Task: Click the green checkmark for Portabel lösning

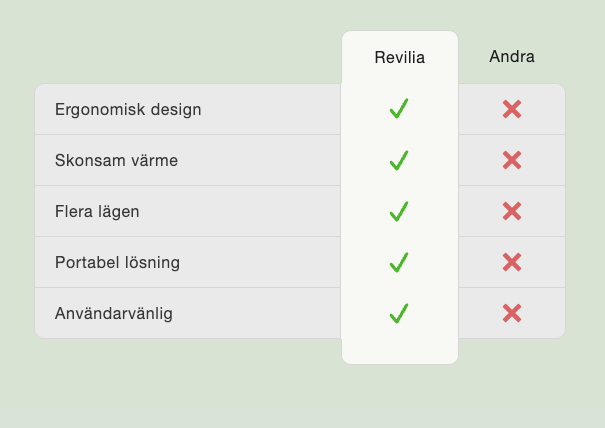Action: pos(399,262)
